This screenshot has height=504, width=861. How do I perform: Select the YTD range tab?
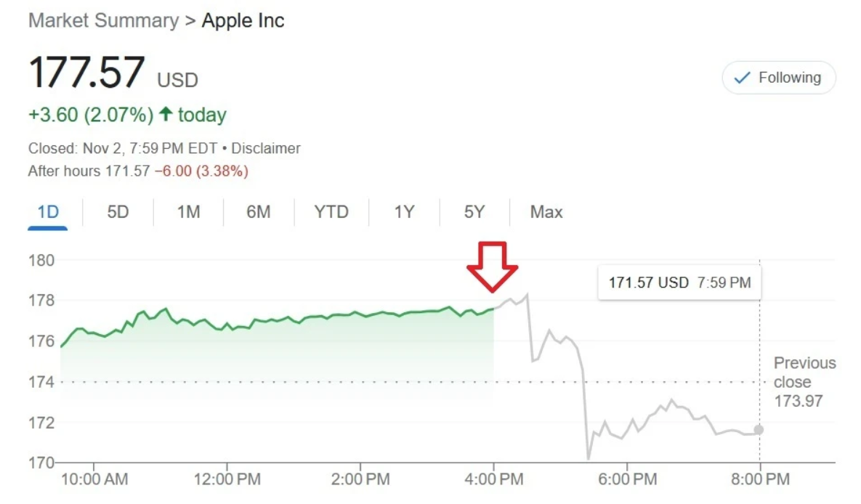331,212
